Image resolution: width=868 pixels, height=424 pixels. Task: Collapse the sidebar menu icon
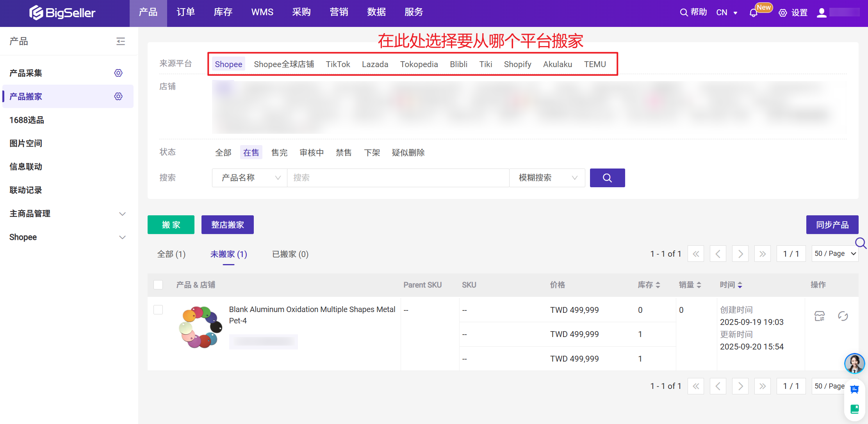(121, 41)
